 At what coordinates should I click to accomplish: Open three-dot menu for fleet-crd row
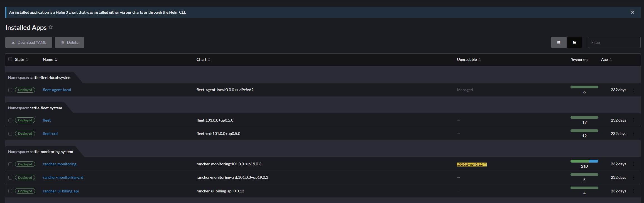coord(633,134)
